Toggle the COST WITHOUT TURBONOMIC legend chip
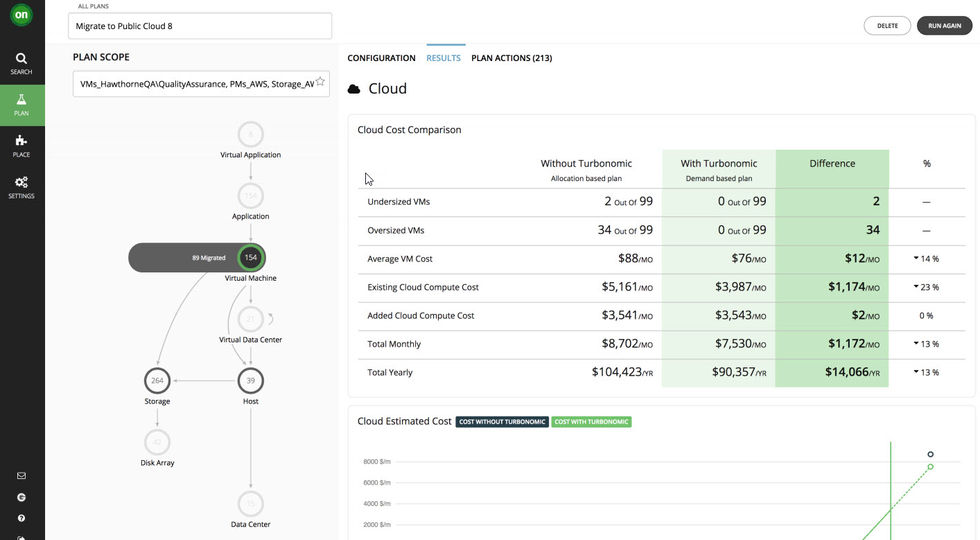 click(501, 421)
